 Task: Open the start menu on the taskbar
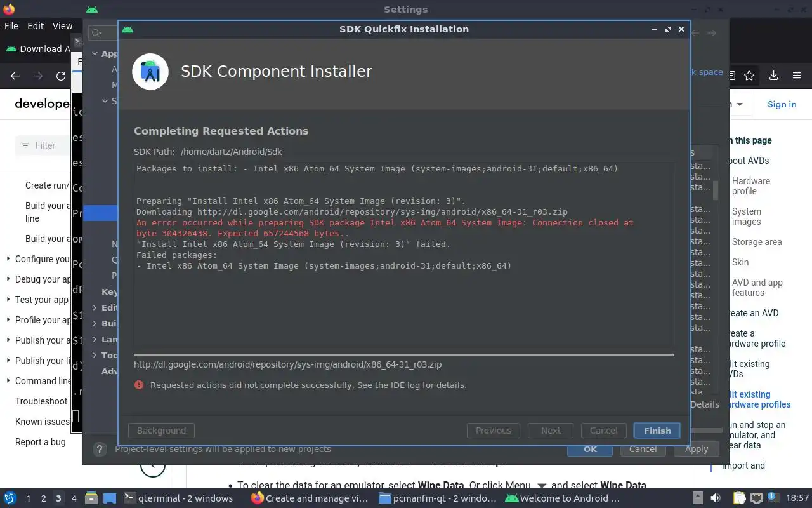pyautogui.click(x=10, y=498)
